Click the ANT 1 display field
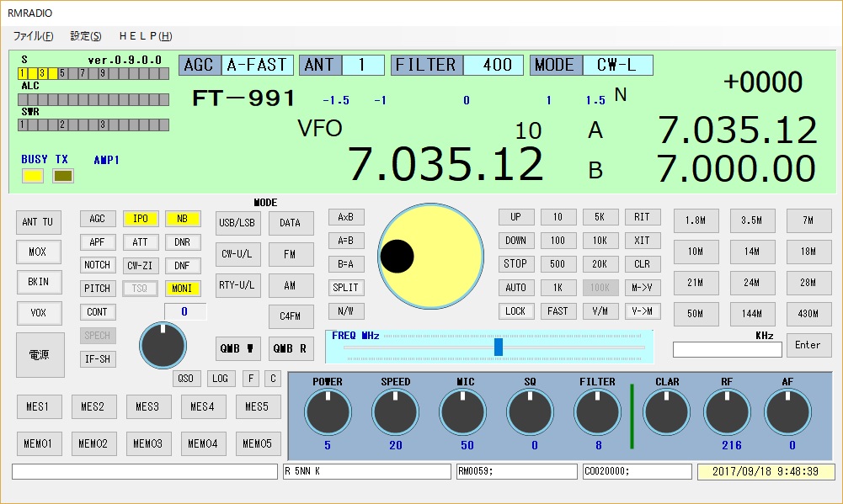843x504 pixels. tap(342, 65)
